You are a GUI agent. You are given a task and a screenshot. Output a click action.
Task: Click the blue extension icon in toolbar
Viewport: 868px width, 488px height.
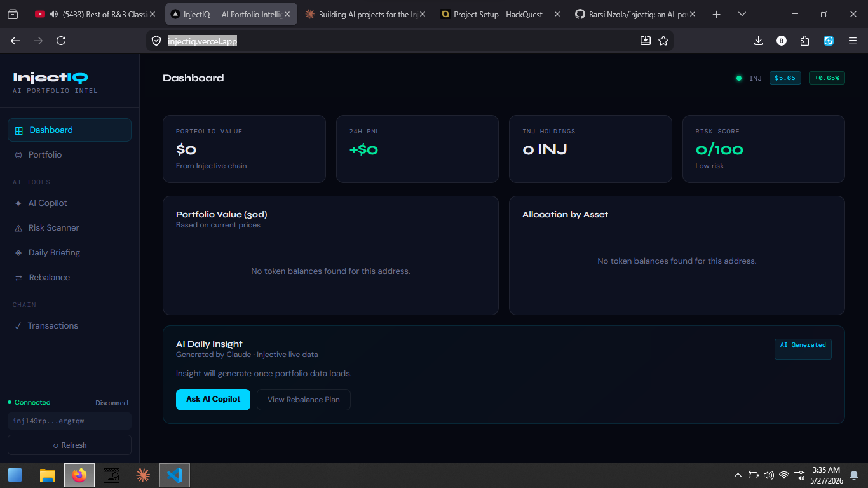coord(829,41)
